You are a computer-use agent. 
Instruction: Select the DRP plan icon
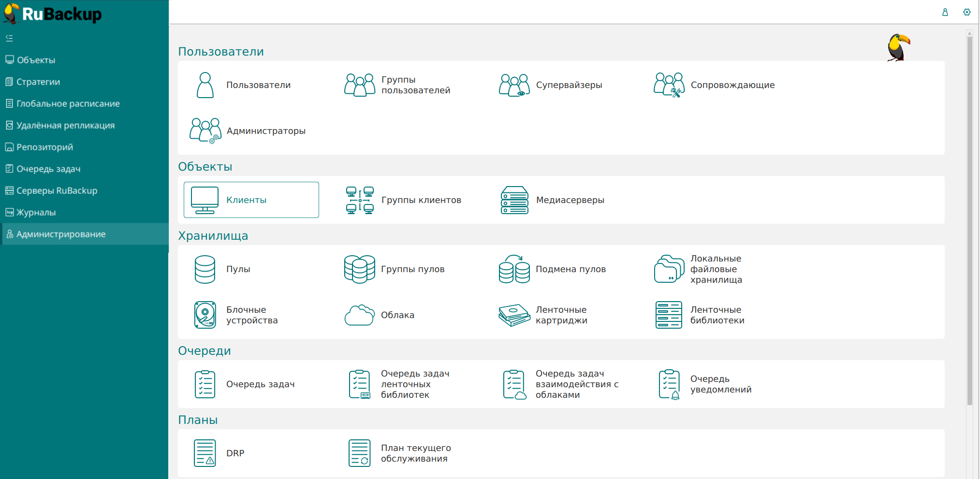(205, 453)
